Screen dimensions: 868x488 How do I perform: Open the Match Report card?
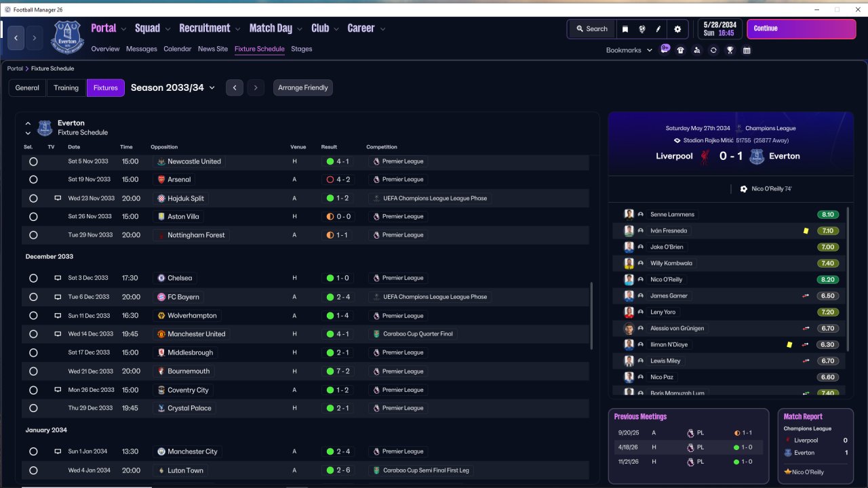816,445
